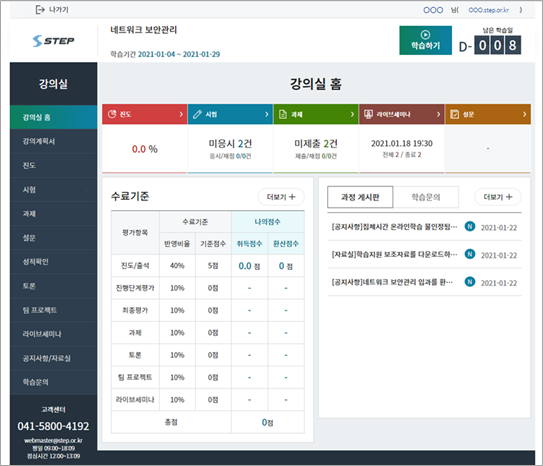Screen dimensions: 543x466
Task: Click the 학습하기 play icon button
Action: [x=425, y=40]
